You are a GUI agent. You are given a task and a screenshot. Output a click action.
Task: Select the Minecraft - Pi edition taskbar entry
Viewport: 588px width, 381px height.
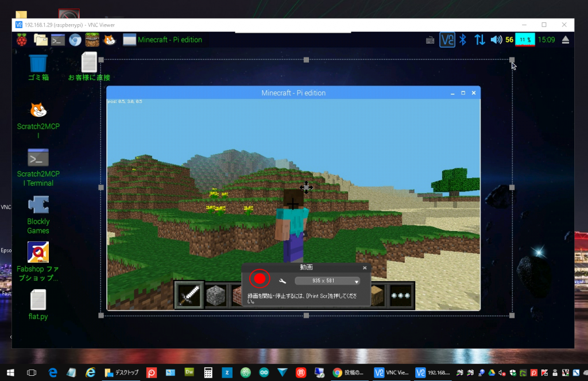(x=163, y=40)
